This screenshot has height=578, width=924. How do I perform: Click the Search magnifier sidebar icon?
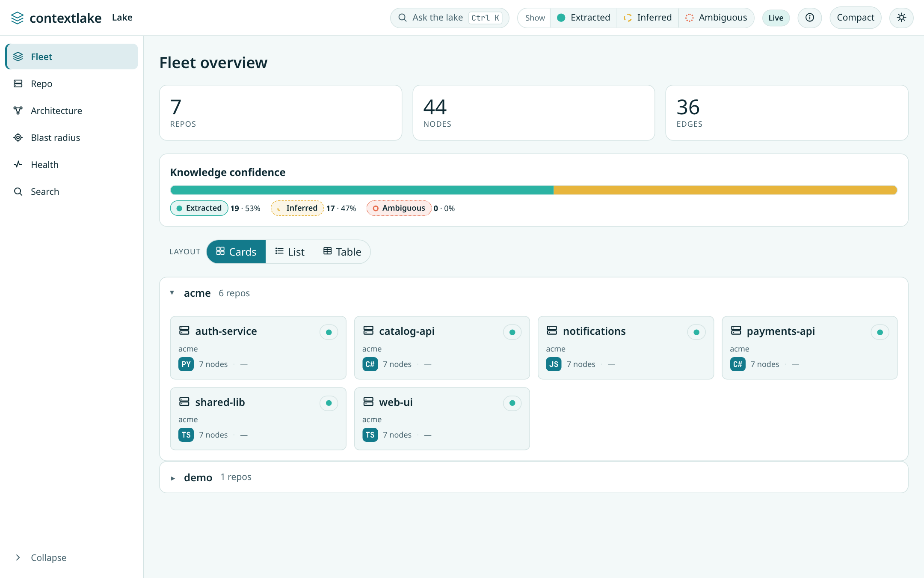pyautogui.click(x=18, y=191)
